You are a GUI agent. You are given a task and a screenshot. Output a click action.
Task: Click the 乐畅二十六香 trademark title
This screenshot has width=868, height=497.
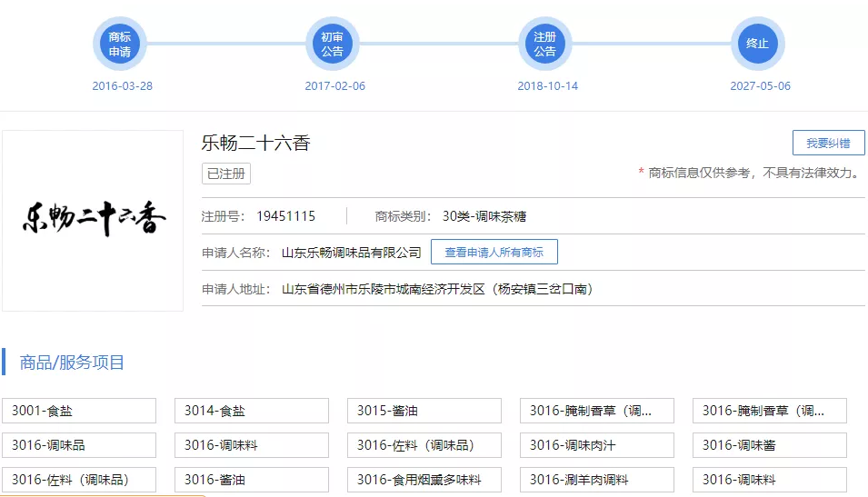tap(255, 143)
